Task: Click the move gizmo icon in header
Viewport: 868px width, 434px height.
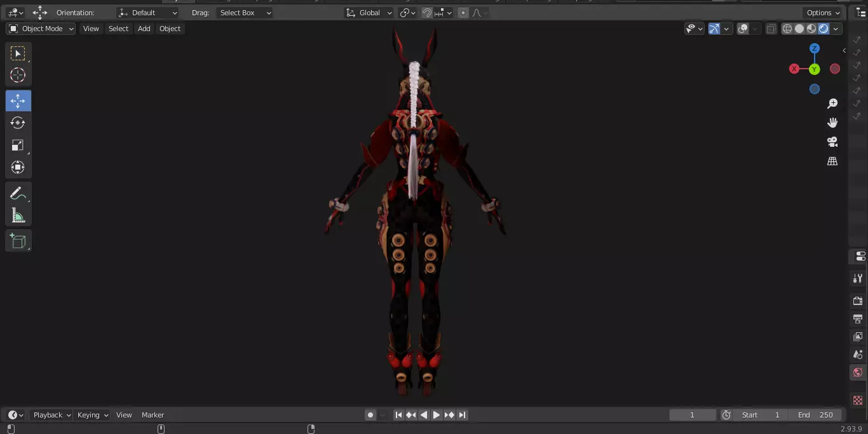Action: (40, 13)
